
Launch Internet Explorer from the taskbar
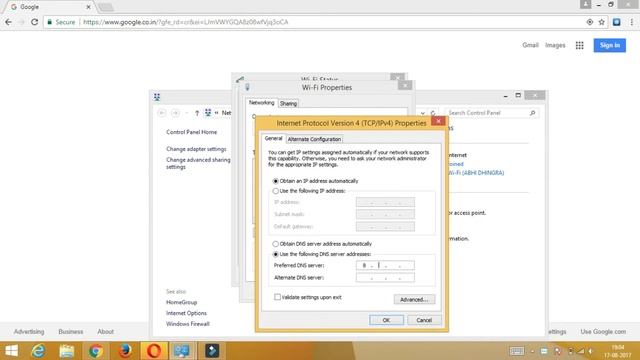(x=38, y=351)
